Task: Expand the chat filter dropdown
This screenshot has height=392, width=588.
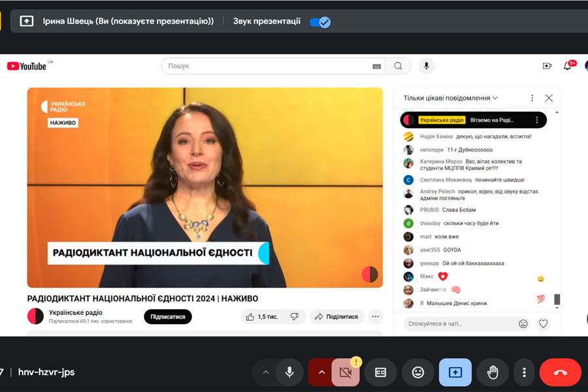Action: pos(451,98)
